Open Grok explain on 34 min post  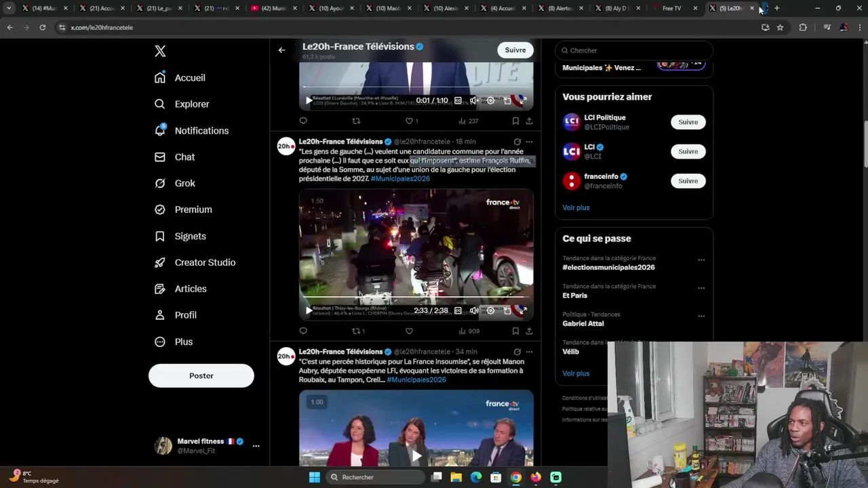[517, 352]
